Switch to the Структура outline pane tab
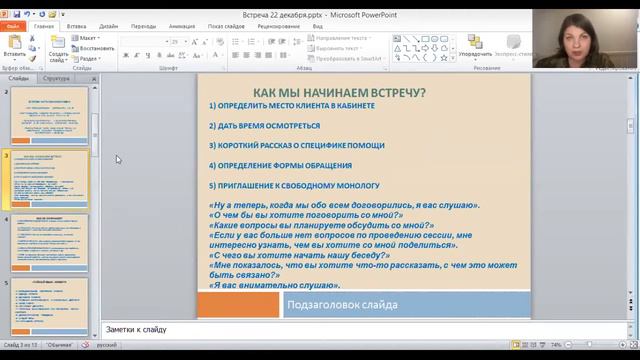Screen dimensions: 640x360 56,78
